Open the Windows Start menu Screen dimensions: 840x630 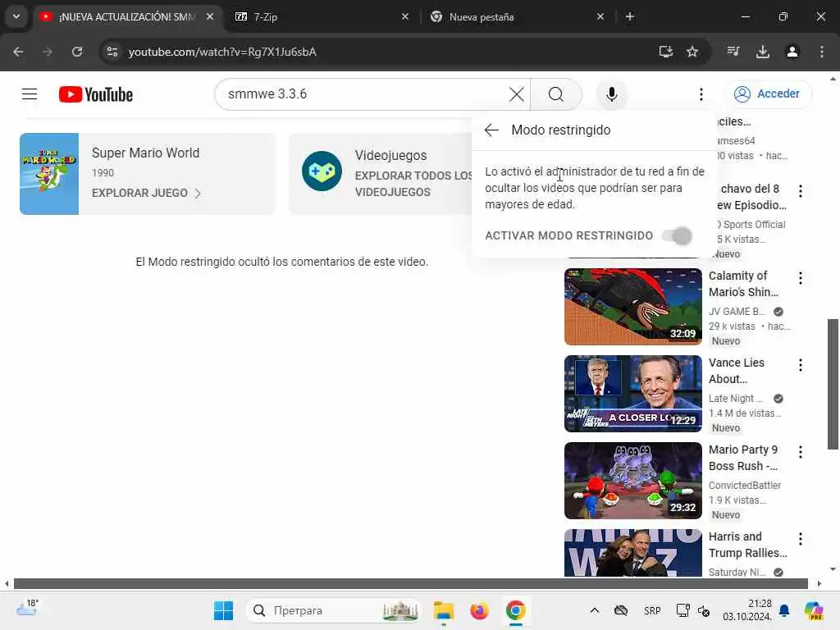223,610
